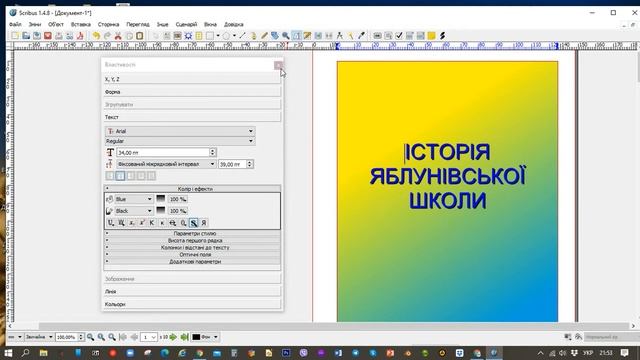Open the Сторінка menu

pyautogui.click(x=108, y=24)
